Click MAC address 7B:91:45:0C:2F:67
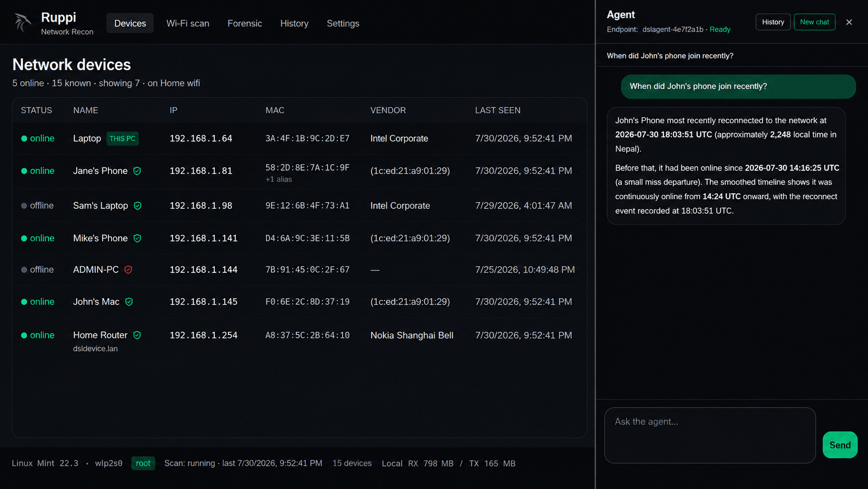The width and height of the screenshot is (868, 489). 307,270
